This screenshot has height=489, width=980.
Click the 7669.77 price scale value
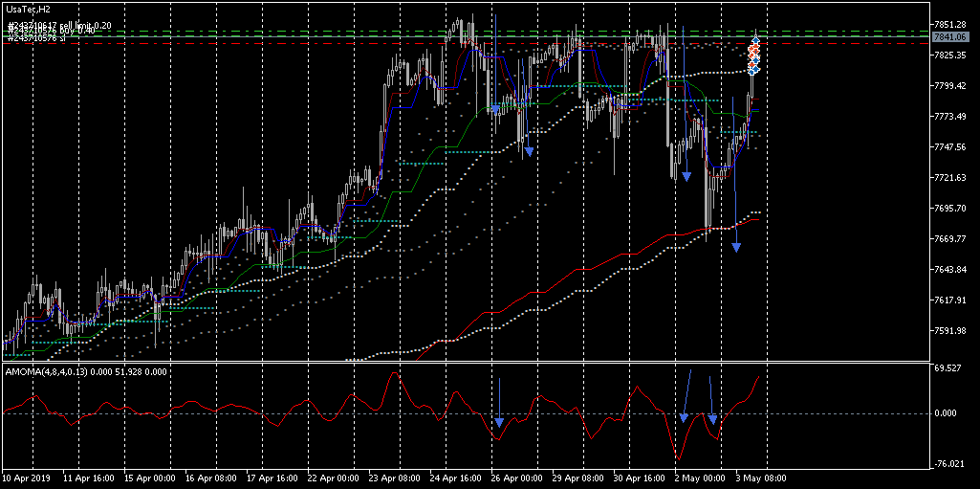pos(950,238)
